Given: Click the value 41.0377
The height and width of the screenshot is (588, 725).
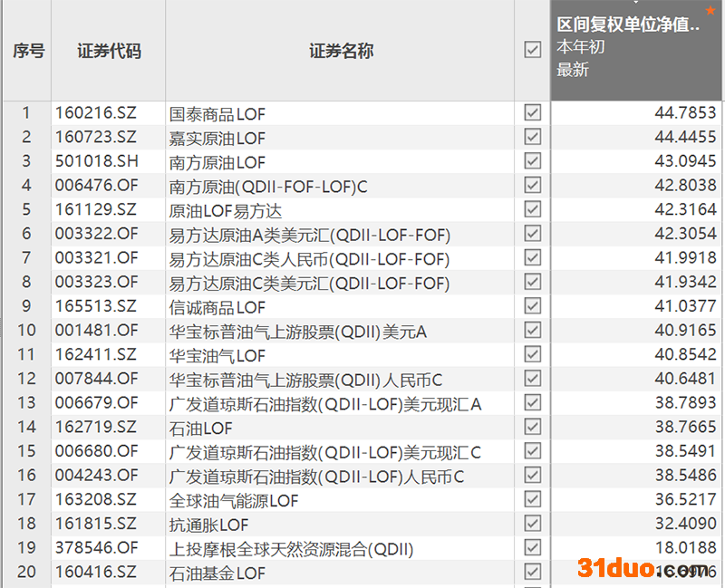Looking at the screenshot, I should (685, 306).
